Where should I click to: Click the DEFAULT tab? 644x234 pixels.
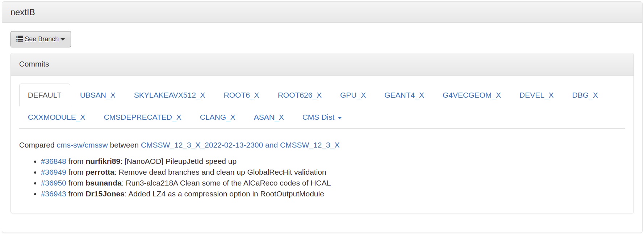45,95
